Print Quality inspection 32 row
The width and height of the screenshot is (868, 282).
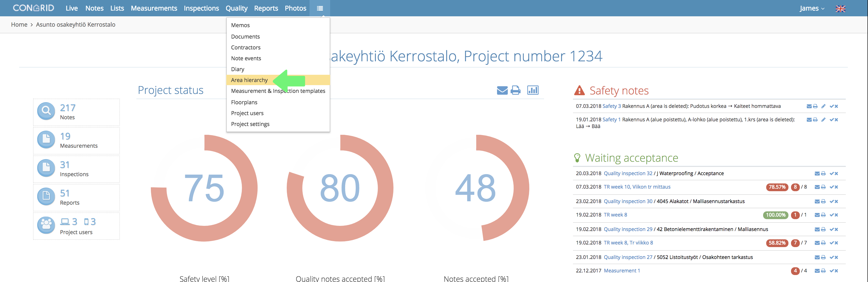tap(823, 174)
